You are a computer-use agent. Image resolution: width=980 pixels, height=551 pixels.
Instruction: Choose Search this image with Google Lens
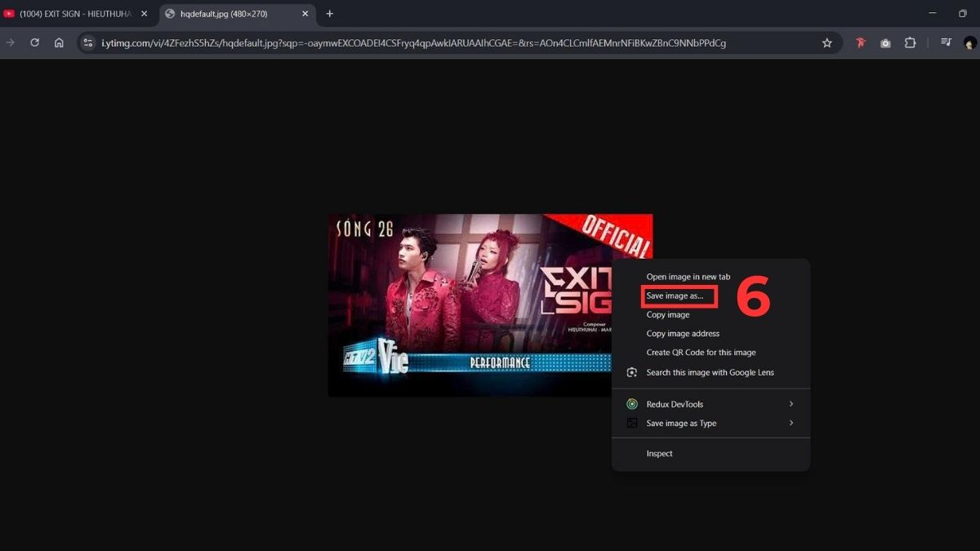(x=710, y=372)
